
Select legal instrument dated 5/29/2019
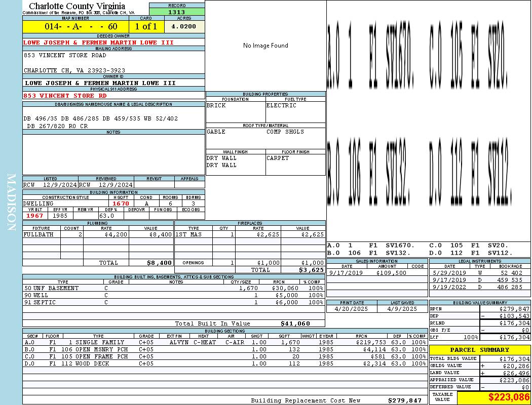pyautogui.click(x=480, y=273)
